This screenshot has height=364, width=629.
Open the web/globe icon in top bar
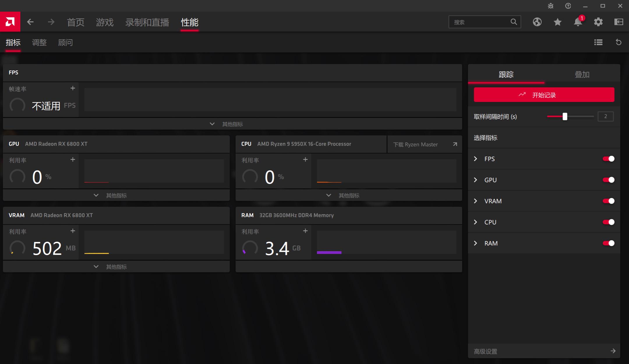pos(537,22)
